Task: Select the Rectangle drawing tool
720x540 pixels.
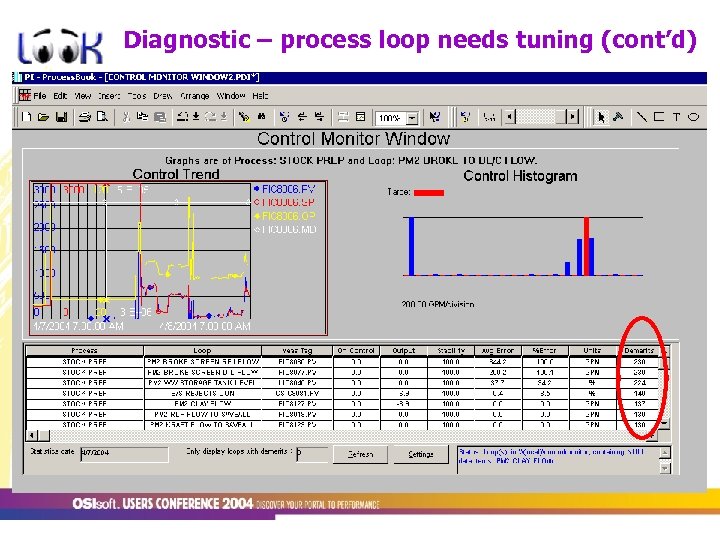Action: tap(659, 117)
